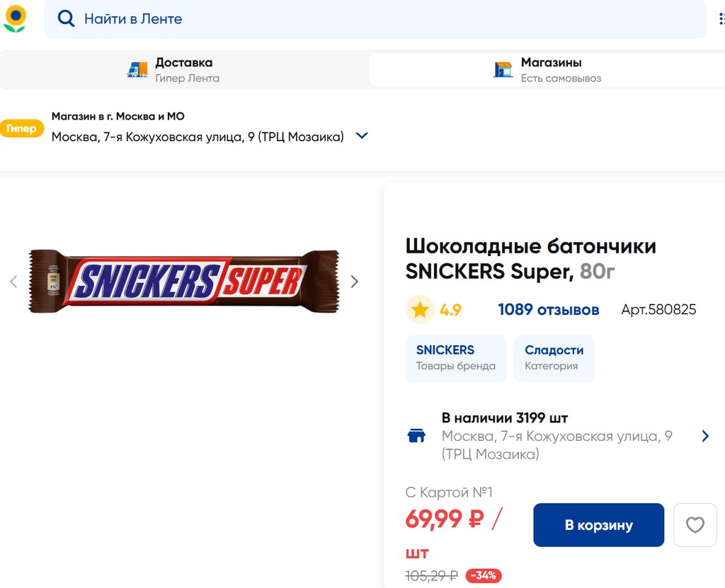
Task: Click the yellow star rating icon
Action: pyautogui.click(x=420, y=309)
